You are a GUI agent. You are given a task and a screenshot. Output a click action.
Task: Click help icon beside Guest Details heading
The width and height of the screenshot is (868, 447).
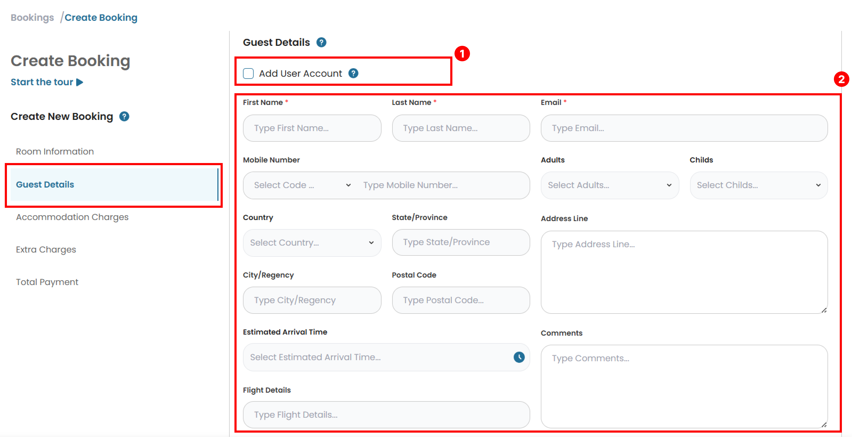[x=321, y=42]
